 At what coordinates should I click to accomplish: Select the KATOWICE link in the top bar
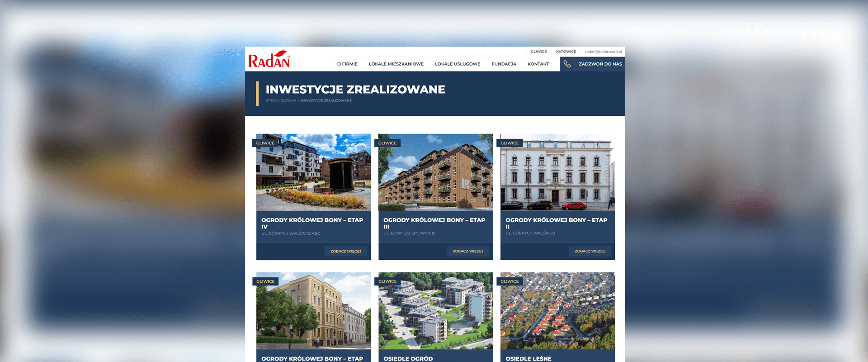(566, 52)
